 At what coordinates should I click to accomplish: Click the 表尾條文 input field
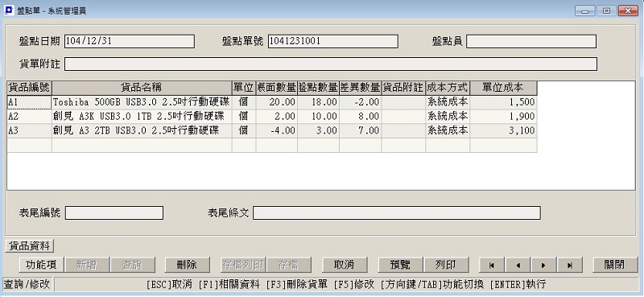point(396,212)
